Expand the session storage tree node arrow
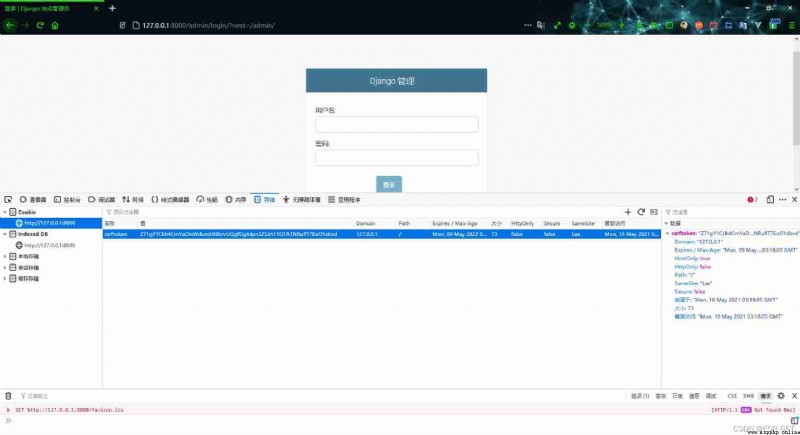800x435 pixels. point(5,268)
